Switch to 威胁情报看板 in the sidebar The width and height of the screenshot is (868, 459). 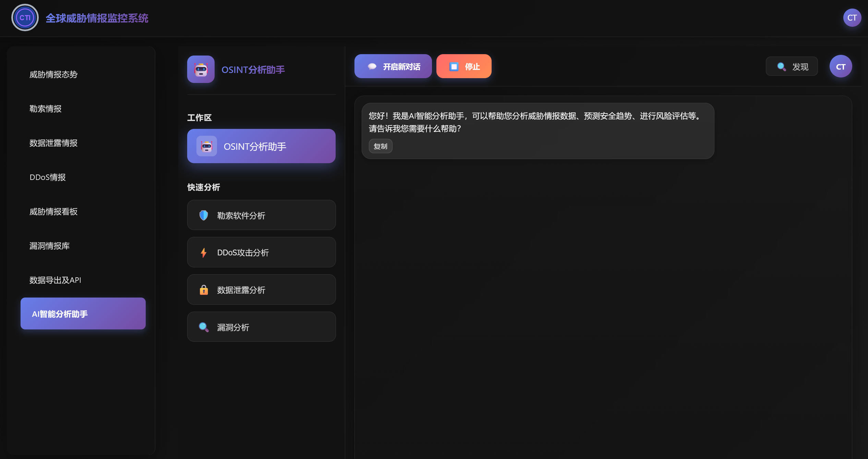[53, 212]
